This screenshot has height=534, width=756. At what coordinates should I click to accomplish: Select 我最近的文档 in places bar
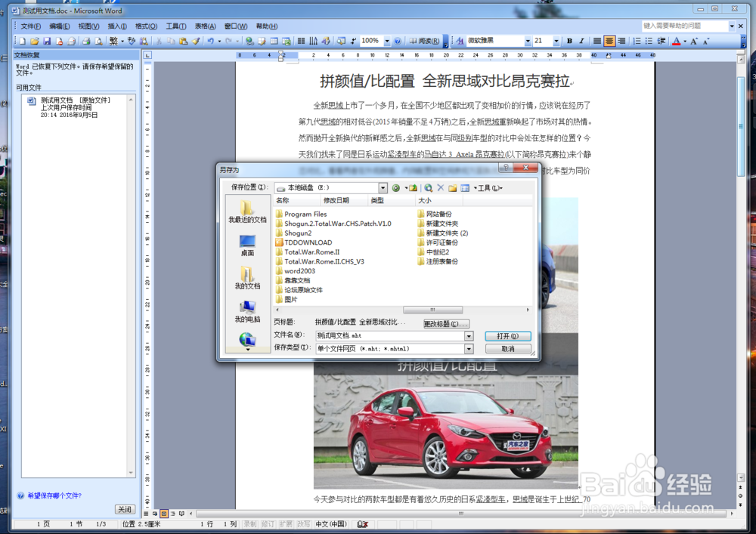point(247,211)
